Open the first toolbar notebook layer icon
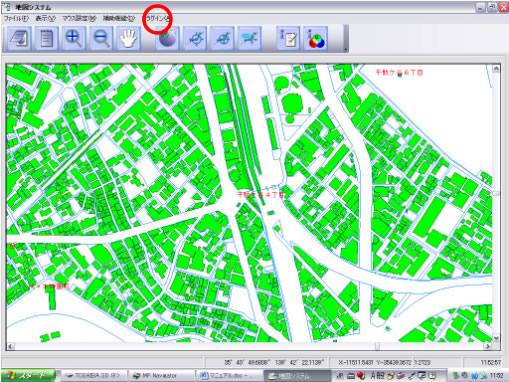The height and width of the screenshot is (382, 509). click(x=19, y=38)
